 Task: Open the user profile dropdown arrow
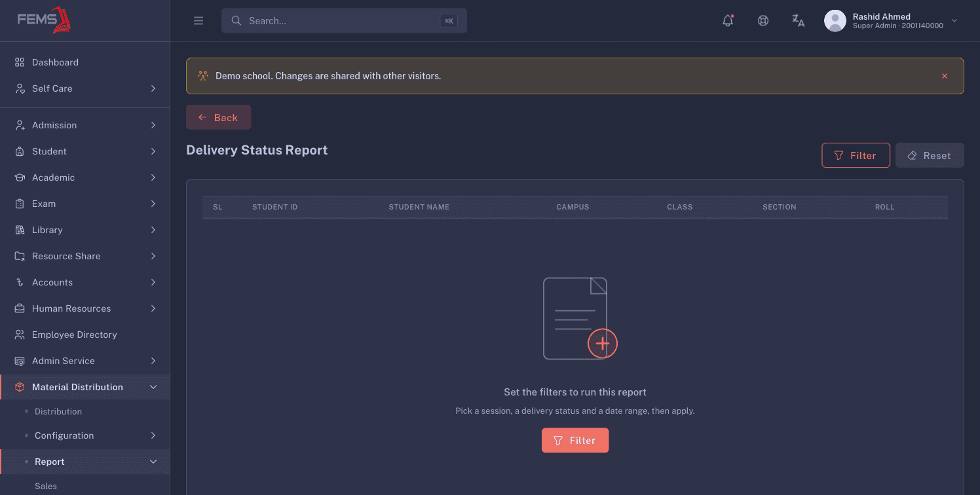pos(954,21)
